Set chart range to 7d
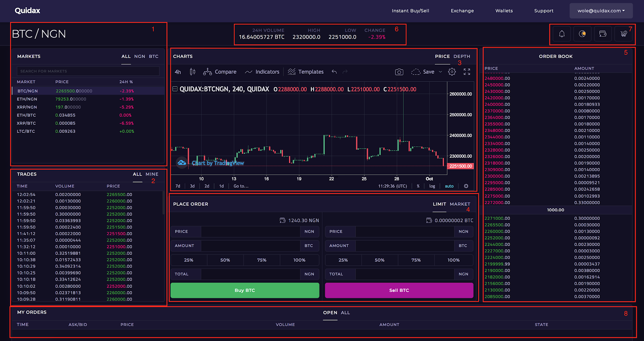Image resolution: width=644 pixels, height=341 pixels. click(x=178, y=186)
